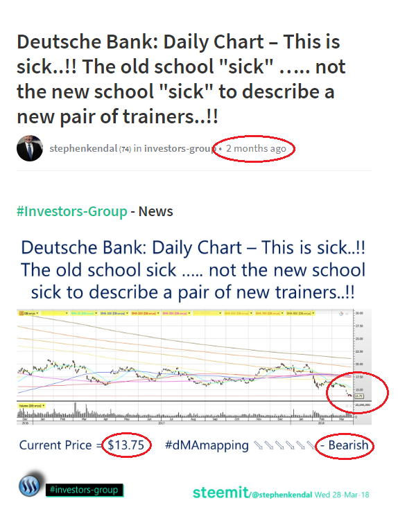Expand the SMA 800 indicator dropdown
This screenshot has height=532, width=398.
(300, 313)
